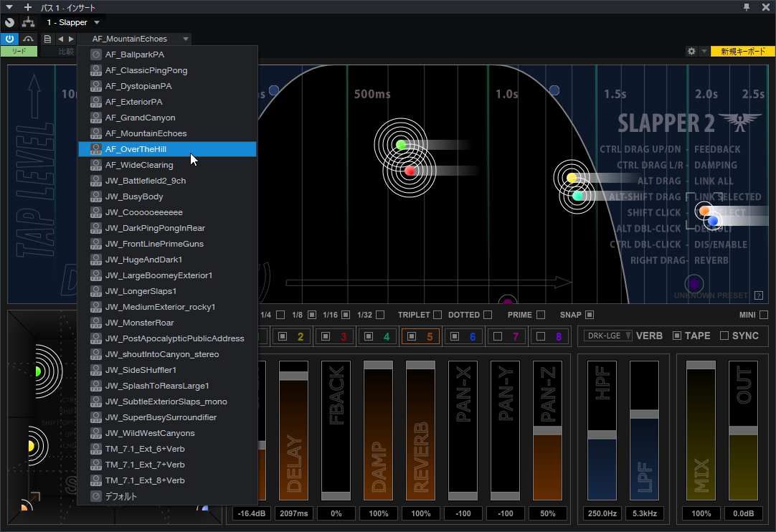776x532 pixels.
Task: Disable the SNAP checkbox
Action: click(590, 315)
